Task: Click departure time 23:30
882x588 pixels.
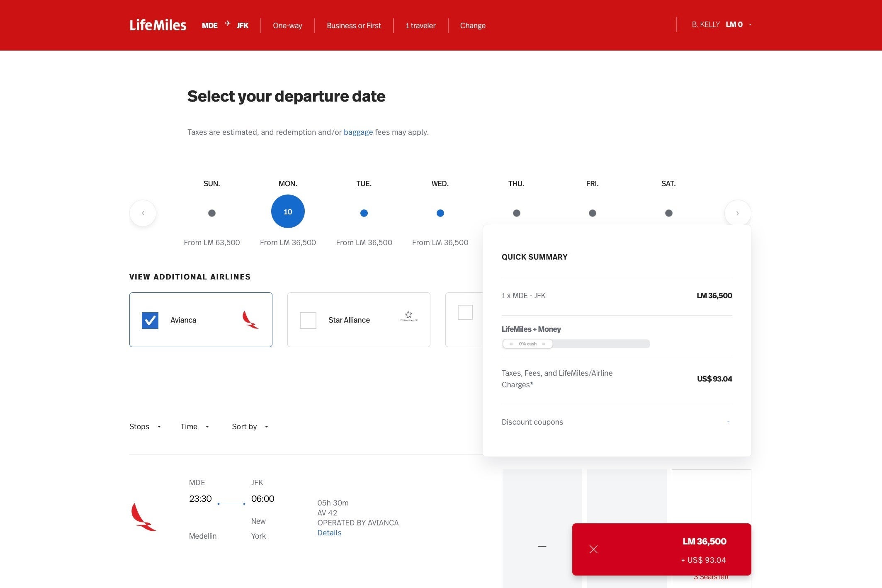Action: pos(200,499)
